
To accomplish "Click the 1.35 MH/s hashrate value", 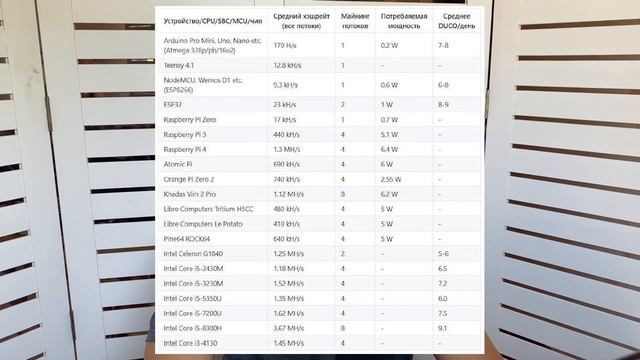I will 289,298.
